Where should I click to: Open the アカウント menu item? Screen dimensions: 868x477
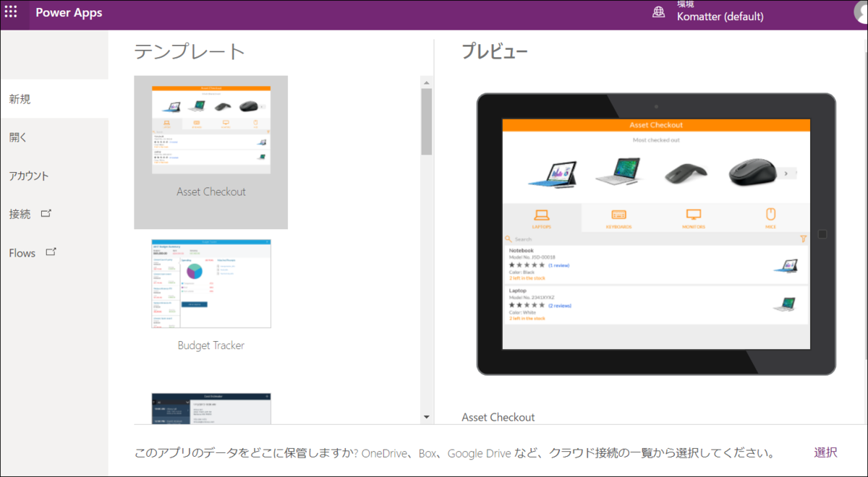coord(54,176)
